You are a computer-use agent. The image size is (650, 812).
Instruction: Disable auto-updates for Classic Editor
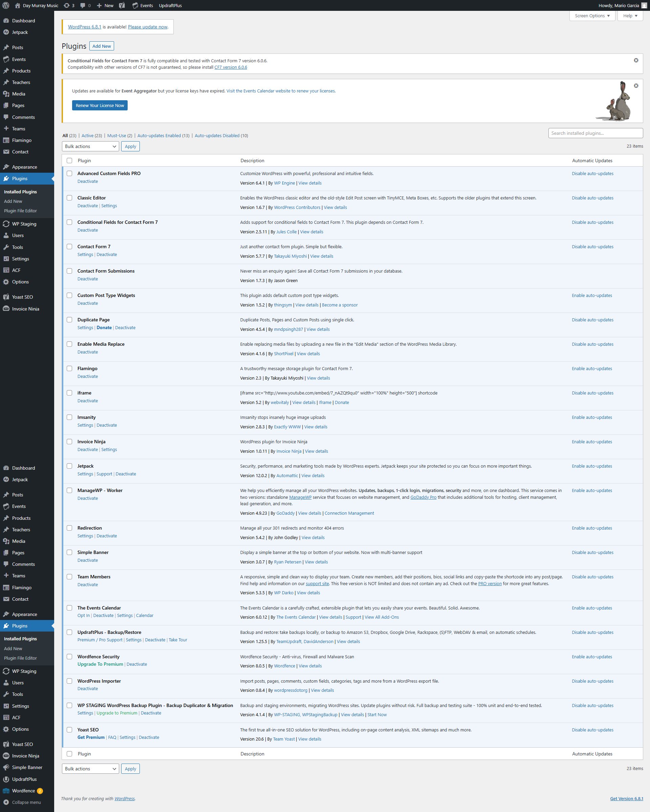click(592, 198)
